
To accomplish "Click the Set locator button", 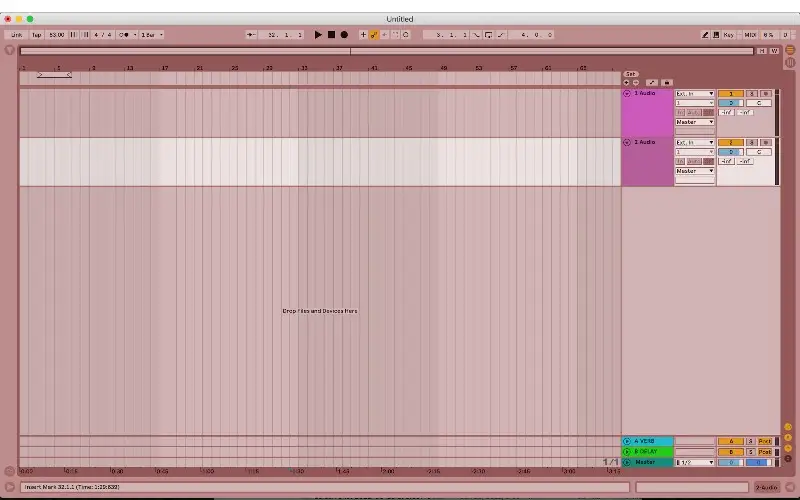I will (x=630, y=74).
